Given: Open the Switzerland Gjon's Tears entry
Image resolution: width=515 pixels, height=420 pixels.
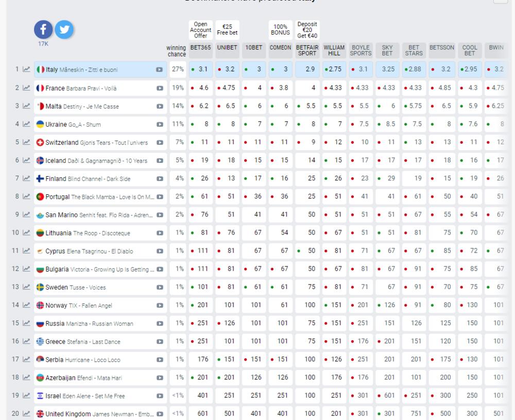Looking at the screenshot, I should tap(96, 143).
